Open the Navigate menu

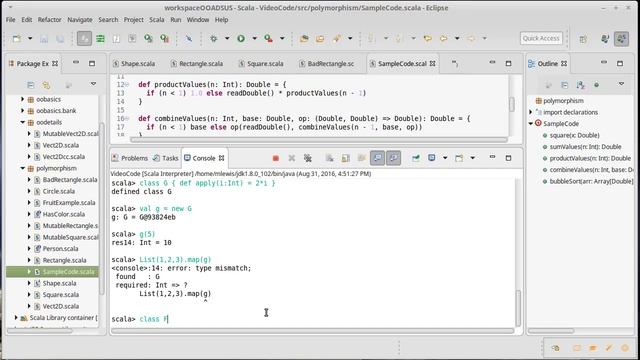80,20
